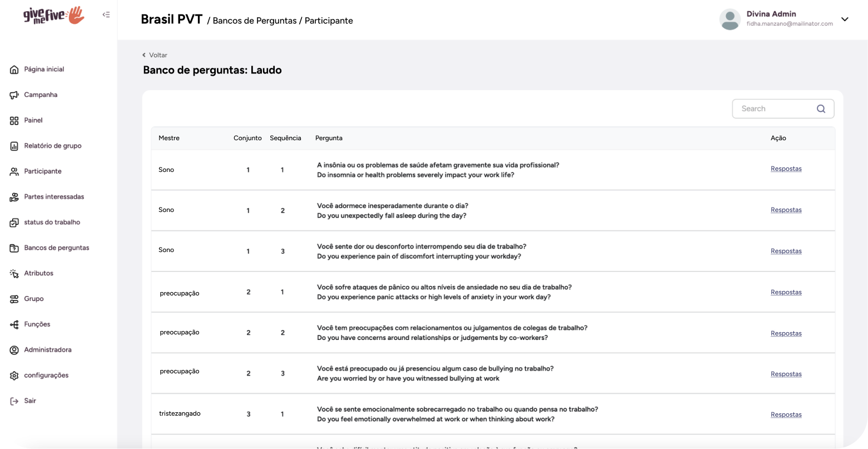This screenshot has height=449, width=868.
Task: Open Relatório de grupo in sidebar
Action: (x=53, y=146)
